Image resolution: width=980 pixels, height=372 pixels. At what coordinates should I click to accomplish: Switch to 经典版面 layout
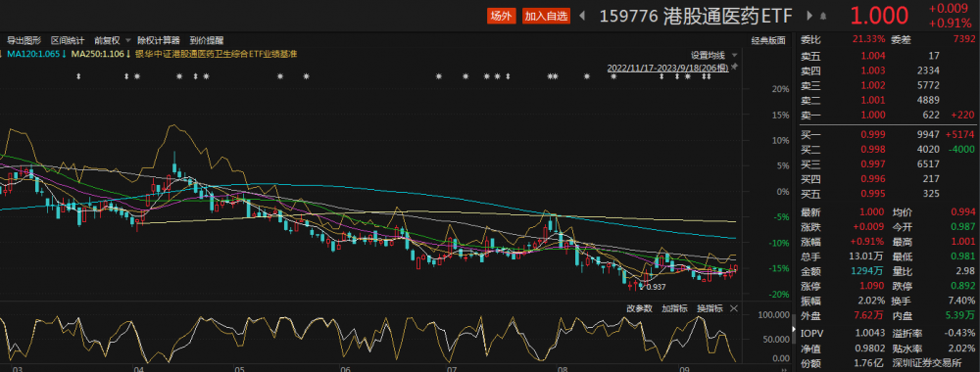pos(768,40)
